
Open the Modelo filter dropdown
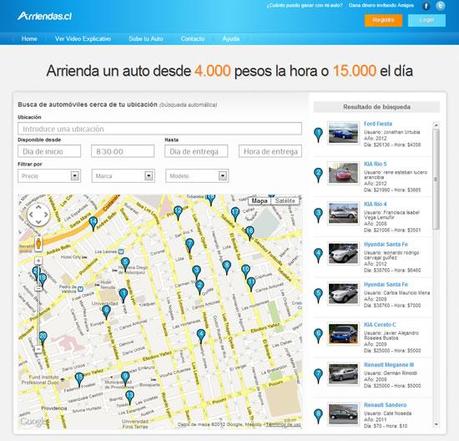(197, 176)
